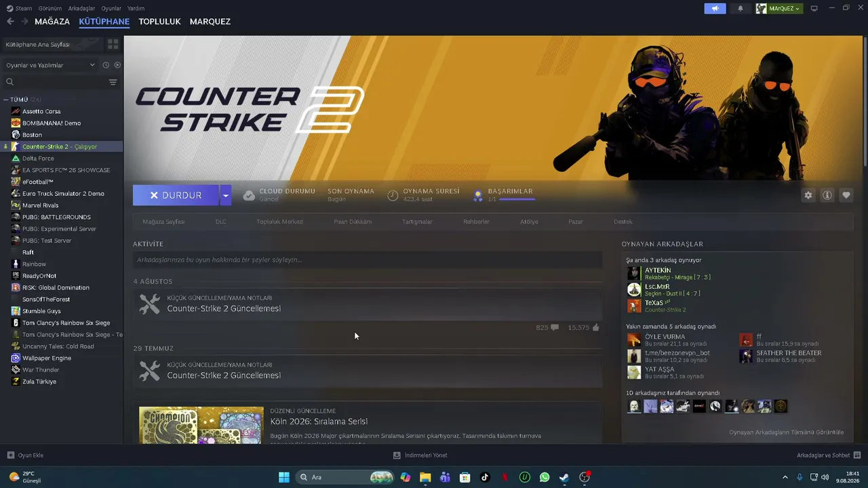Screen dimensions: 868x488
Task: Open the Yardım menu
Action: pos(136,8)
